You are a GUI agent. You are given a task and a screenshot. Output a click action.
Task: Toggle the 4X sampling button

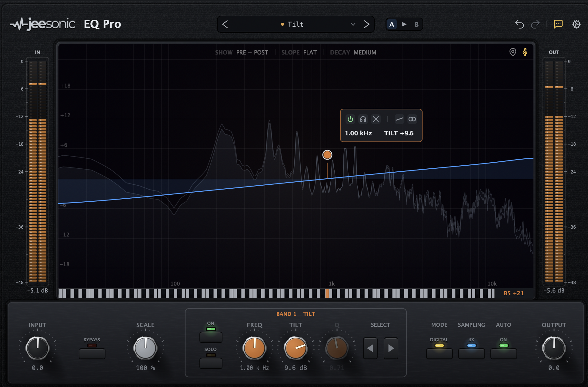(471, 353)
